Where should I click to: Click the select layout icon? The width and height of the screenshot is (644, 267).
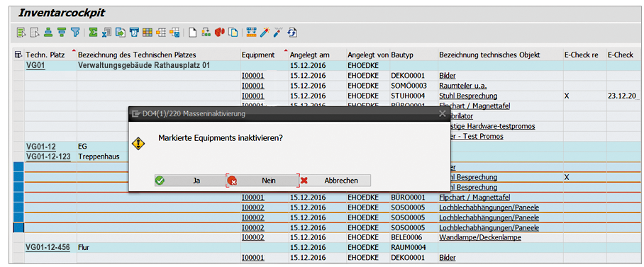160,33
